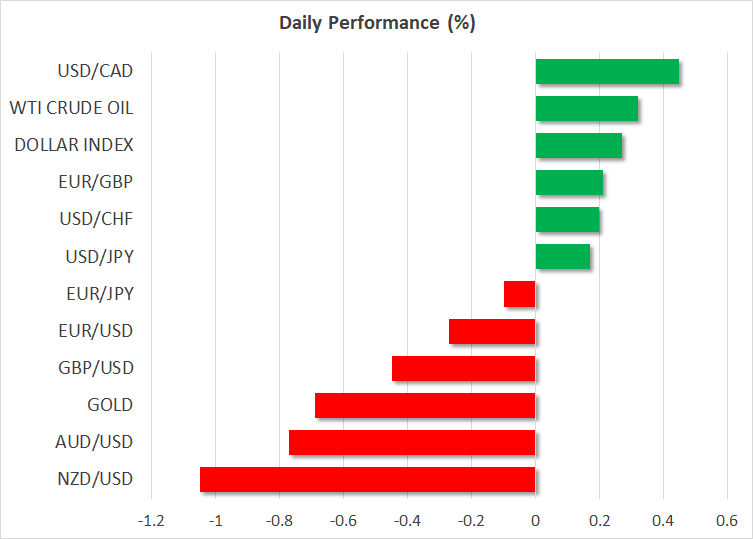Click the GBP/USD red bar
This screenshot has width=753, height=539.
coord(464,368)
